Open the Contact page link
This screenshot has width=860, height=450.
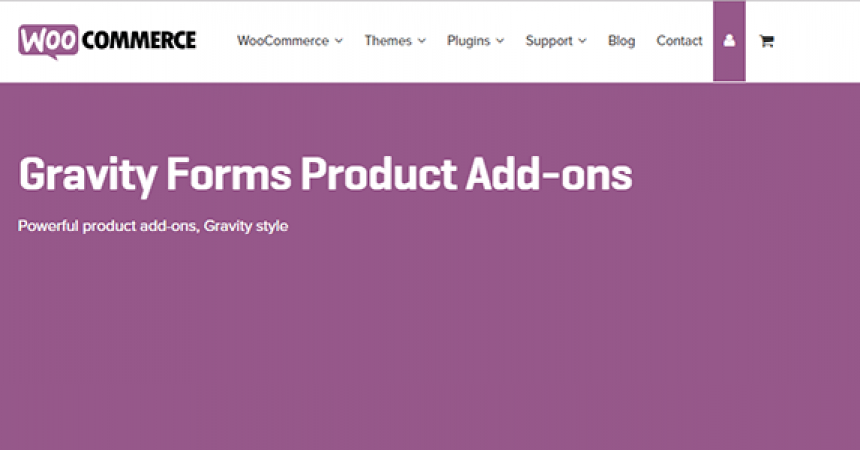(679, 41)
